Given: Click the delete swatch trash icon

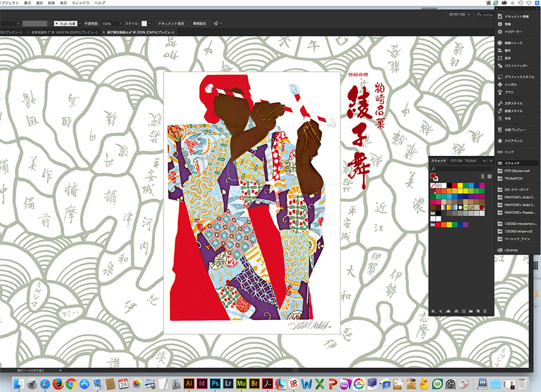Looking at the screenshot, I should (x=485, y=312).
